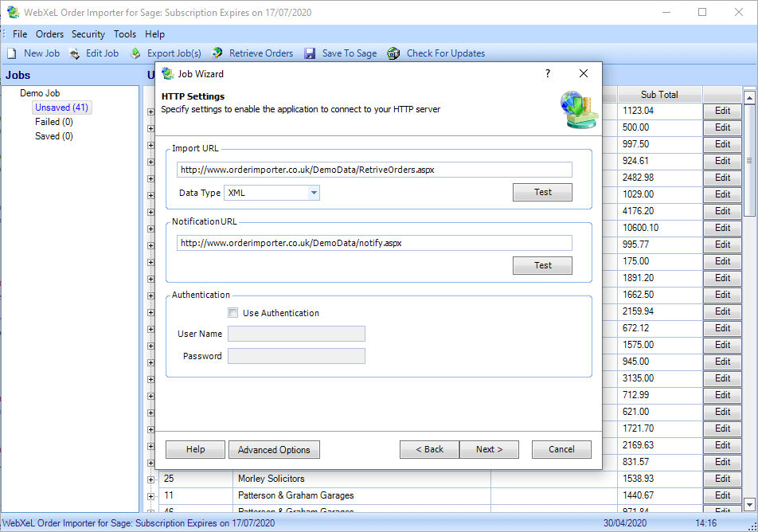
Task: Click the 30/04/2020 status bar date
Action: click(624, 522)
